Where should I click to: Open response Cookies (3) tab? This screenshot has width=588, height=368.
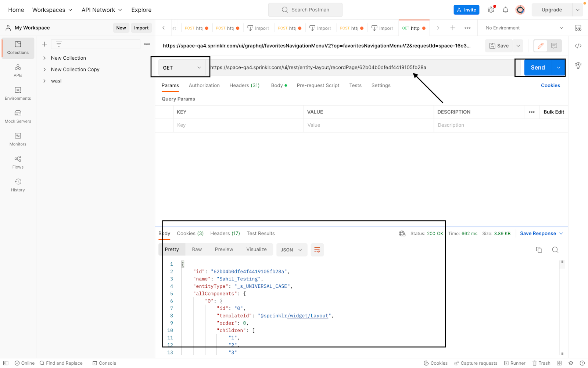coord(190,234)
